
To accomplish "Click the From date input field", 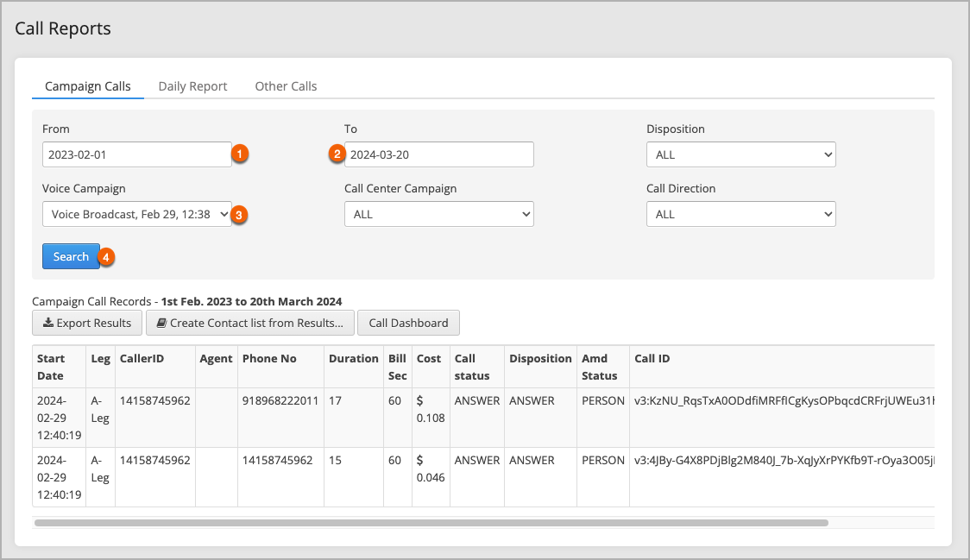I will tap(136, 154).
